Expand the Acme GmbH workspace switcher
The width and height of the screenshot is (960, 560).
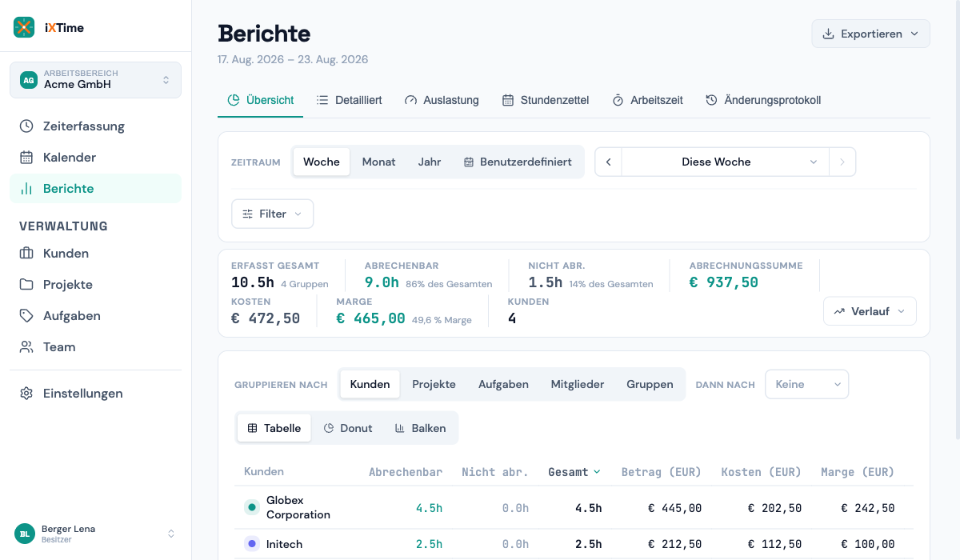click(x=95, y=80)
